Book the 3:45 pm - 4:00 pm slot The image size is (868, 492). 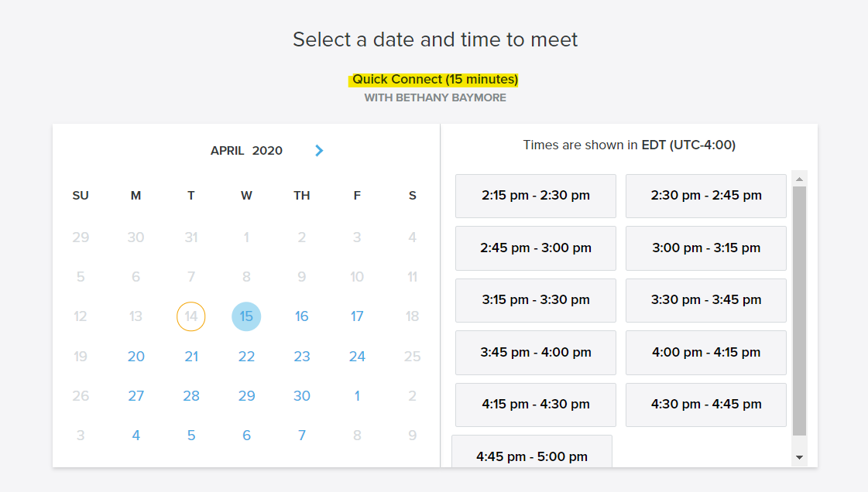point(535,352)
